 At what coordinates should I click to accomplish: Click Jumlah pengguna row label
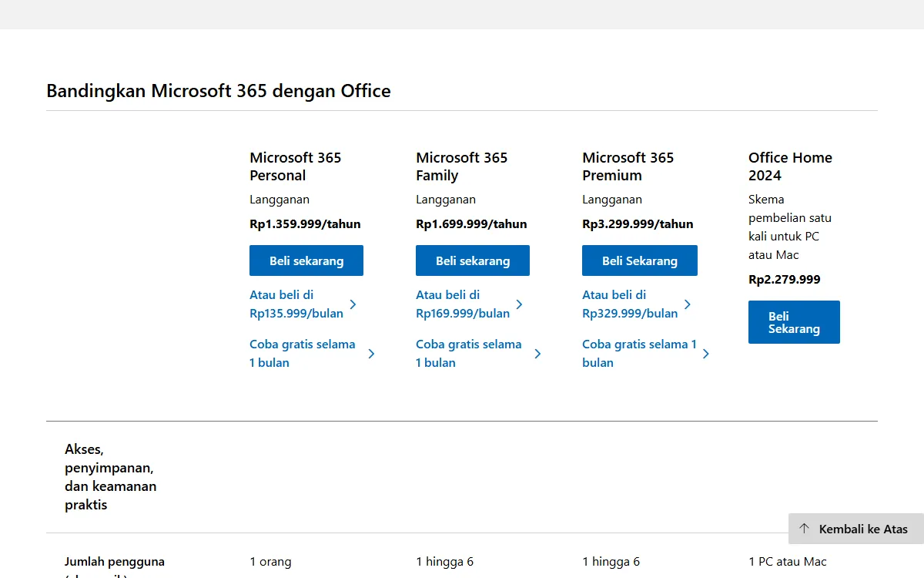pyautogui.click(x=115, y=566)
